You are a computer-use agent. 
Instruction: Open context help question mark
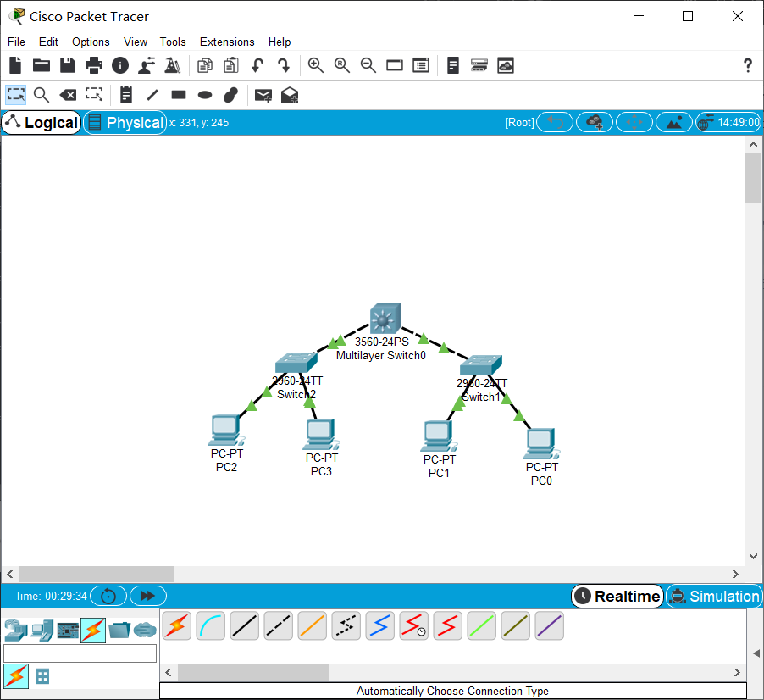click(x=748, y=65)
